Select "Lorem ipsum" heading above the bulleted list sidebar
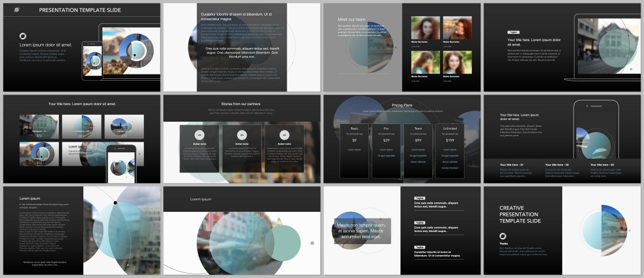Image resolution: width=644 pixels, height=278 pixels. (30, 198)
